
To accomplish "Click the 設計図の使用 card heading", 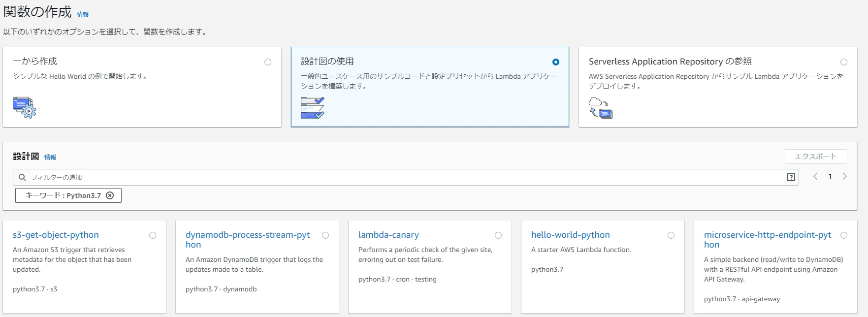I will point(327,61).
